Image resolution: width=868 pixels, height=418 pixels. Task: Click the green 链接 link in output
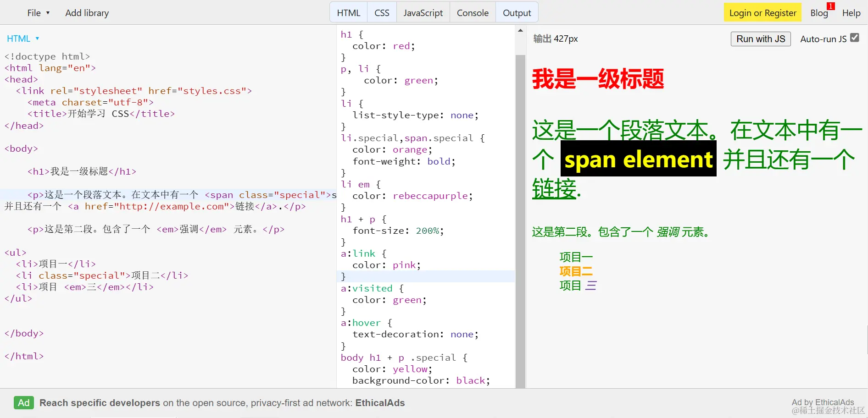[554, 188]
